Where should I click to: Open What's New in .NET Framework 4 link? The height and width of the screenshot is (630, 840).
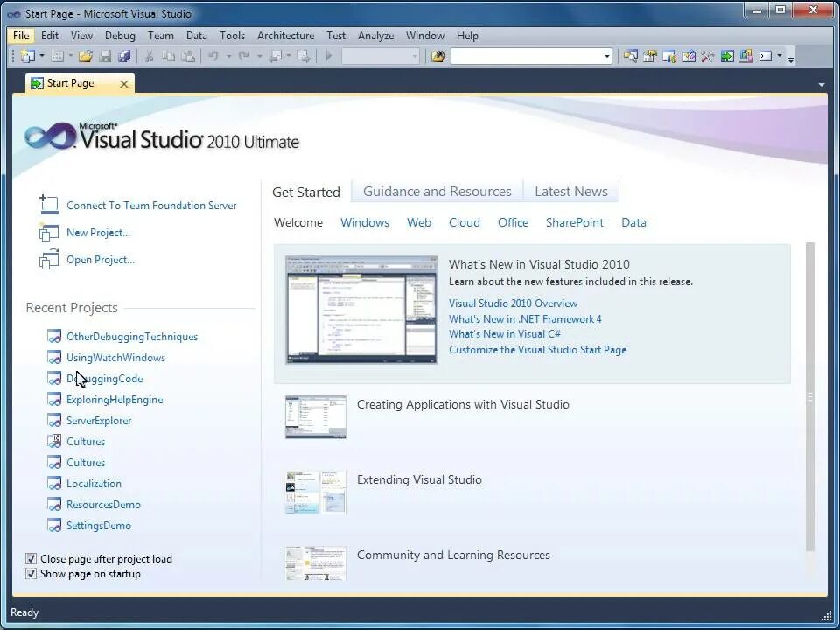[x=525, y=318]
